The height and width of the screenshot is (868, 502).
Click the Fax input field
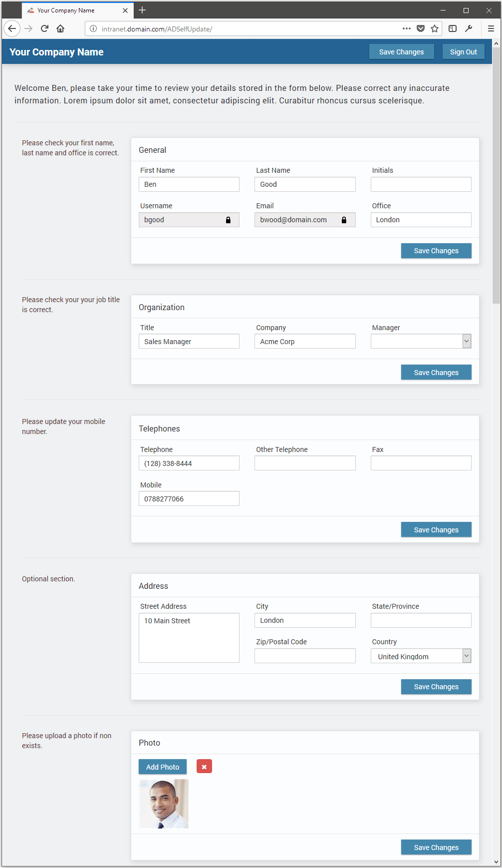point(421,463)
